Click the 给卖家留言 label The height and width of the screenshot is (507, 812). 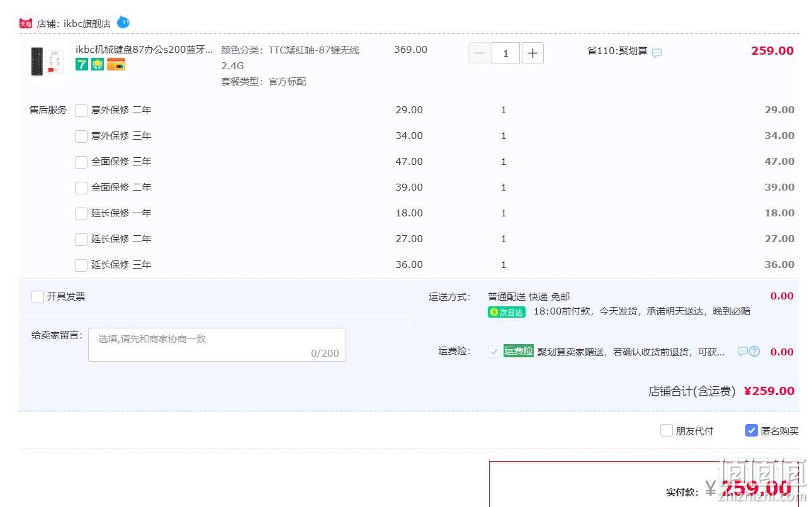[57, 335]
